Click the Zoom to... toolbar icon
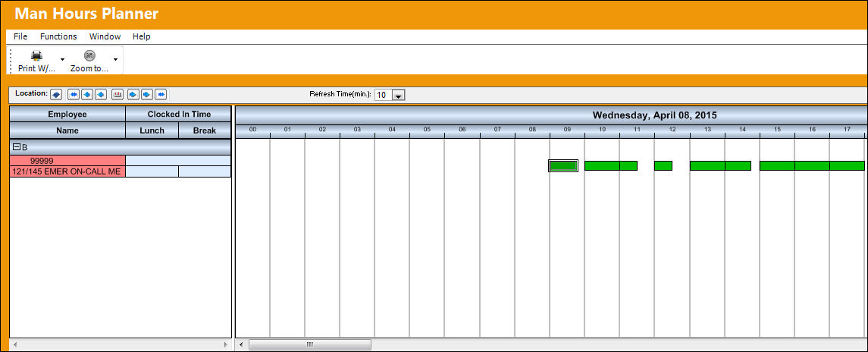This screenshot has height=352, width=868. pyautogui.click(x=89, y=55)
